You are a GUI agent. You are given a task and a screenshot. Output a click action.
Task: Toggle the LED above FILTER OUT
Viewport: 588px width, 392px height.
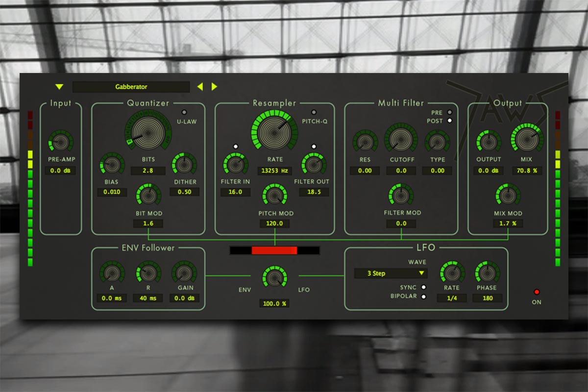[314, 146]
